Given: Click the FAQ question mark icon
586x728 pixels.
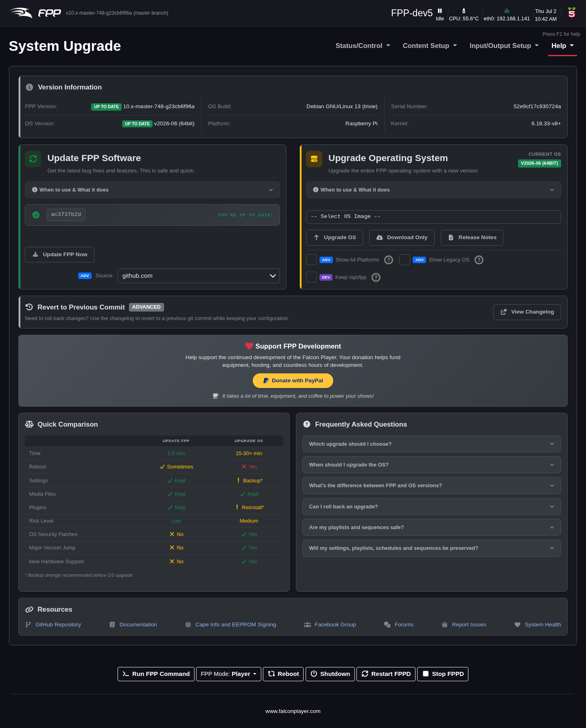Looking at the screenshot, I should [307, 424].
